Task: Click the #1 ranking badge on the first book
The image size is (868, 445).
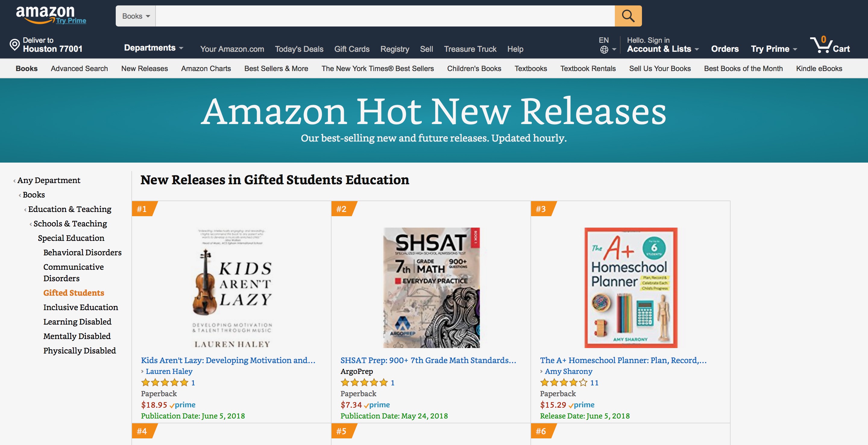Action: pos(143,209)
